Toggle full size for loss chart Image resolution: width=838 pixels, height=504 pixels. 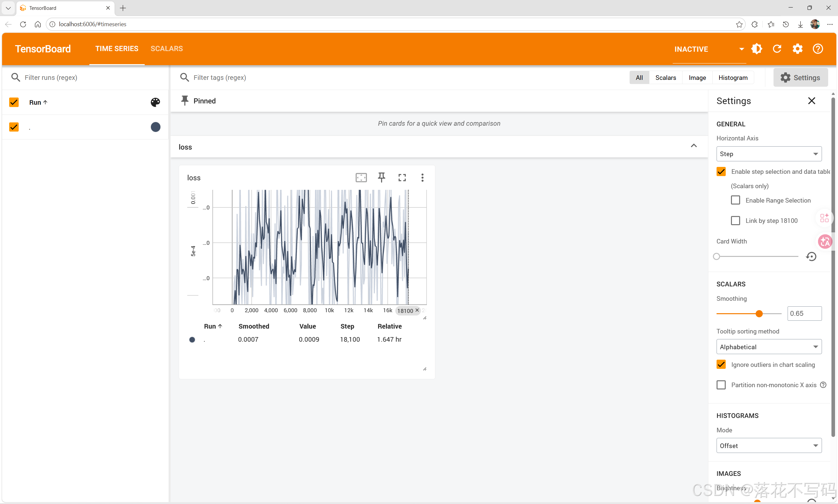[402, 177]
